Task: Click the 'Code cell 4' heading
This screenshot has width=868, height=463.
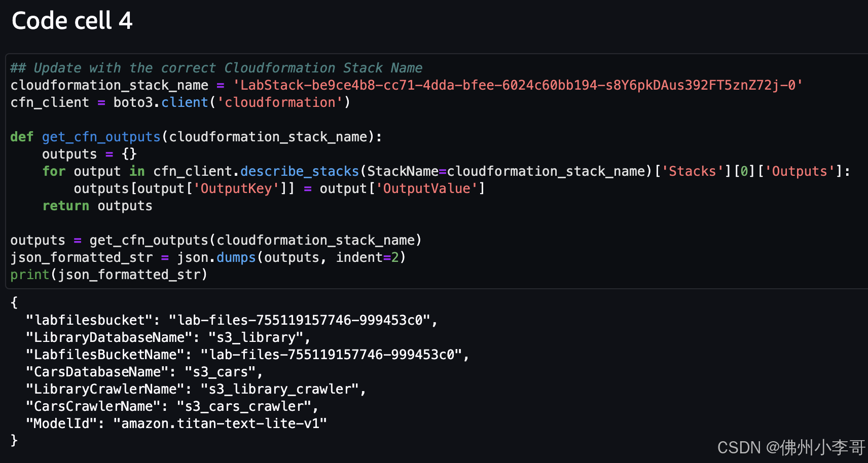Action: (x=72, y=21)
